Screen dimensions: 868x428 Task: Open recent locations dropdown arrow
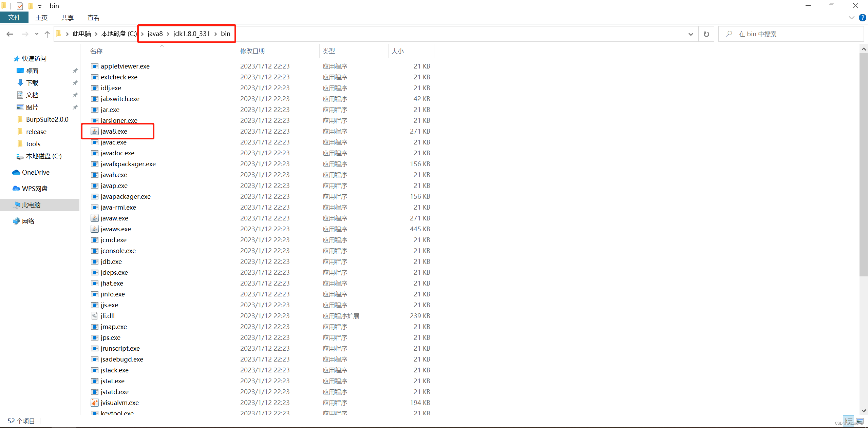[x=37, y=34]
